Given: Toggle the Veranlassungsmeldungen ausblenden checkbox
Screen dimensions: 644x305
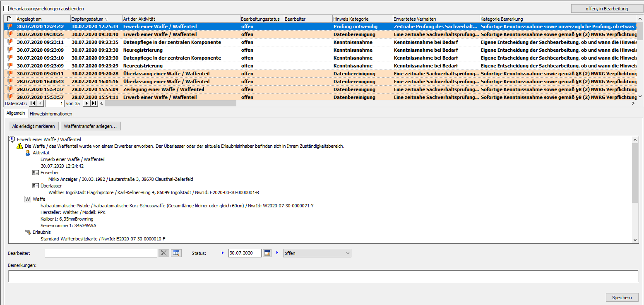Looking at the screenshot, I should pyautogui.click(x=6, y=8).
